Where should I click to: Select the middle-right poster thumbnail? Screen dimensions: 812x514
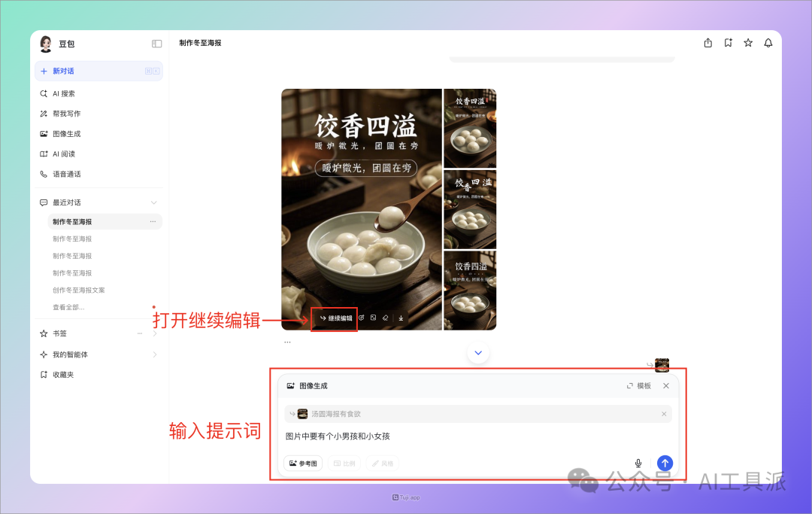[470, 209]
